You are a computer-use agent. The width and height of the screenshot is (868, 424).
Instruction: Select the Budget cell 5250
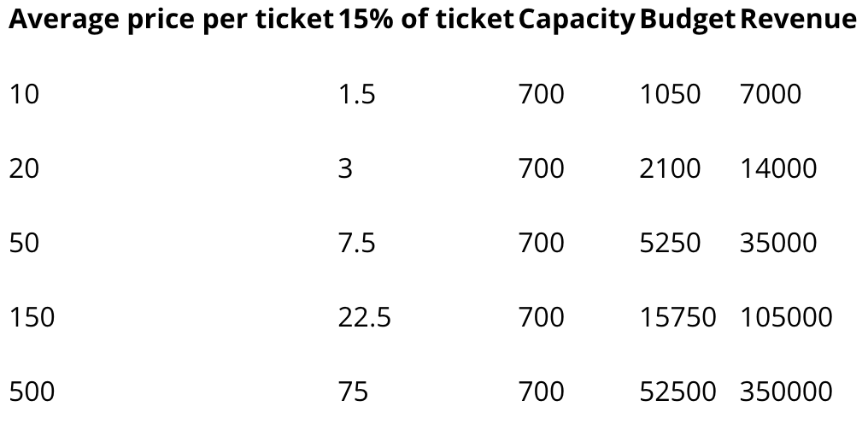point(671,242)
